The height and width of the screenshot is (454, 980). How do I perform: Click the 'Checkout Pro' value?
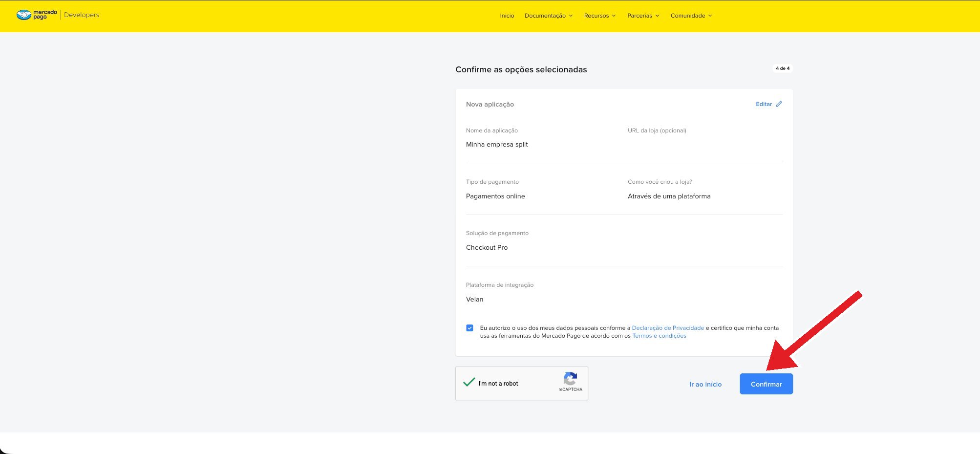[x=487, y=247]
